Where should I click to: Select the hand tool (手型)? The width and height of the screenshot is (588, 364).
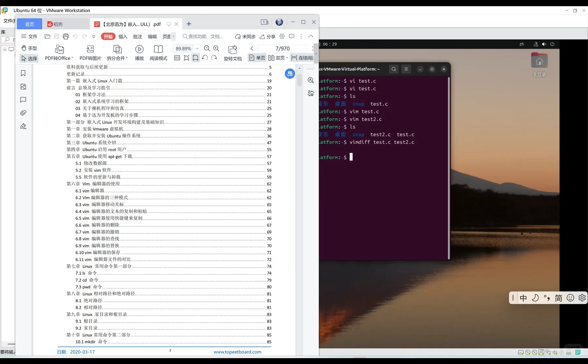click(29, 48)
